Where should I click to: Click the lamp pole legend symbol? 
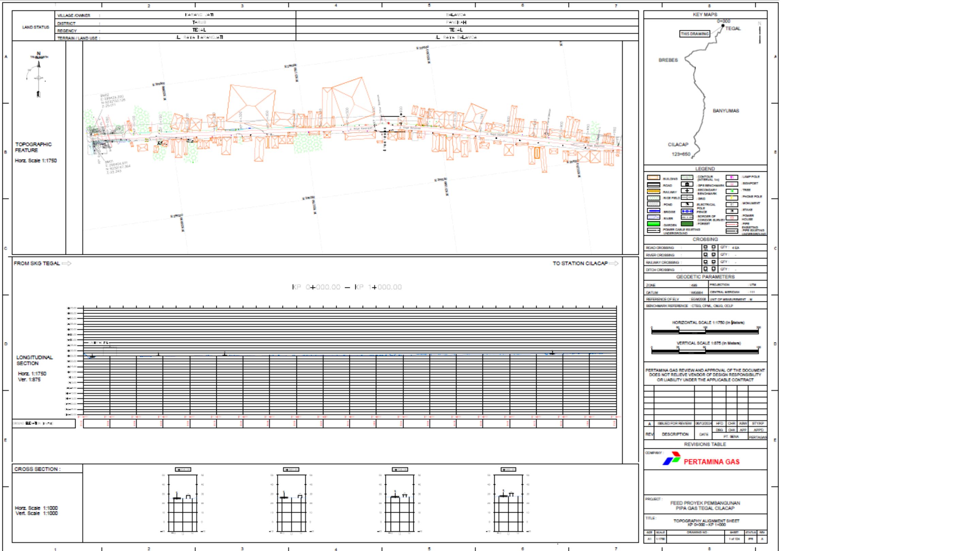click(732, 177)
